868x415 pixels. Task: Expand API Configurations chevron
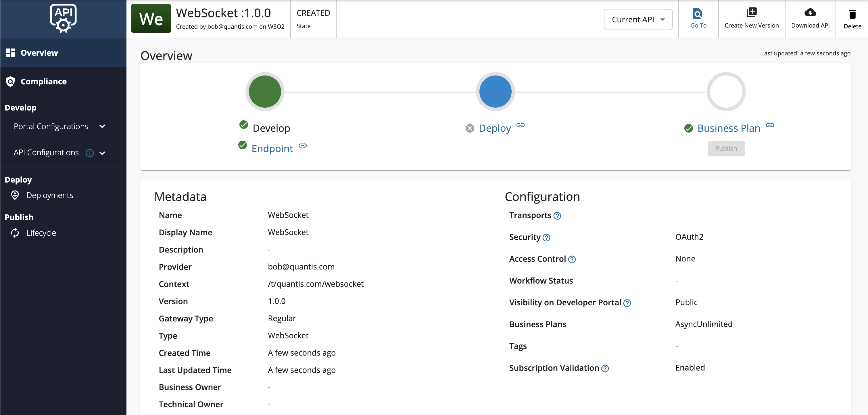102,153
